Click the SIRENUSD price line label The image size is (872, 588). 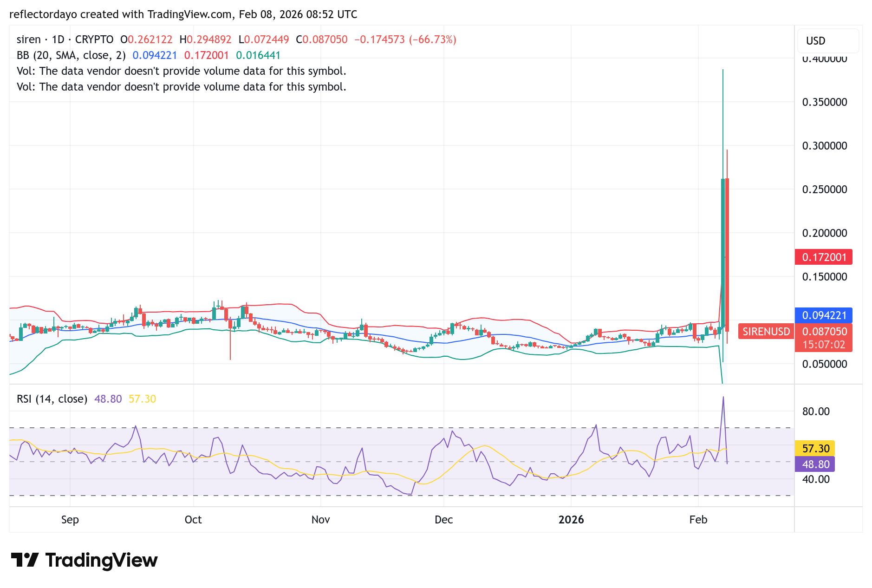tap(766, 332)
